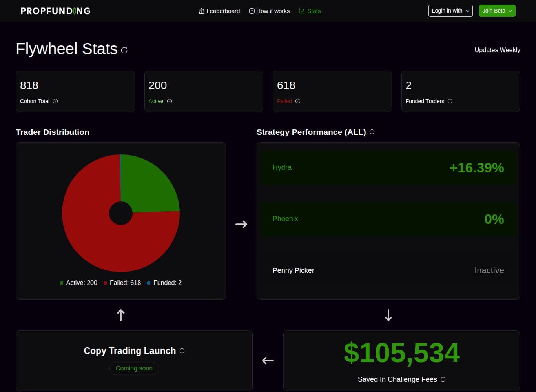The image size is (536, 392).
Task: Click the Trader Distribution heading
Action: (53, 132)
